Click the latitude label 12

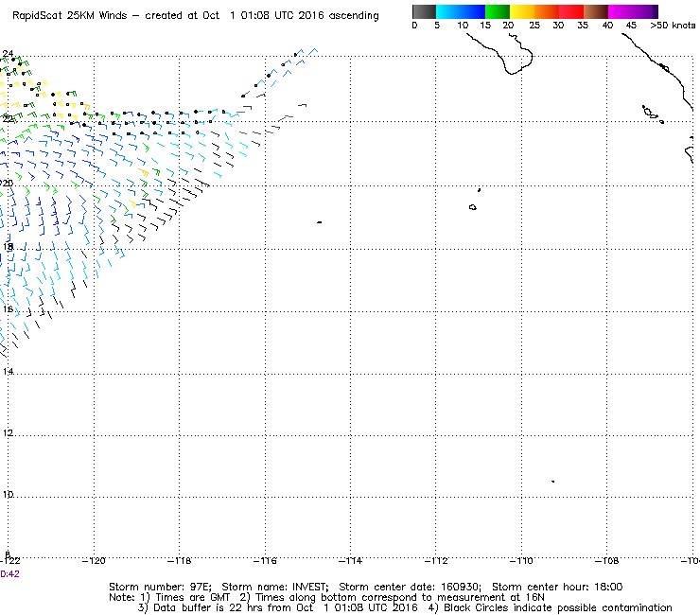click(x=8, y=433)
